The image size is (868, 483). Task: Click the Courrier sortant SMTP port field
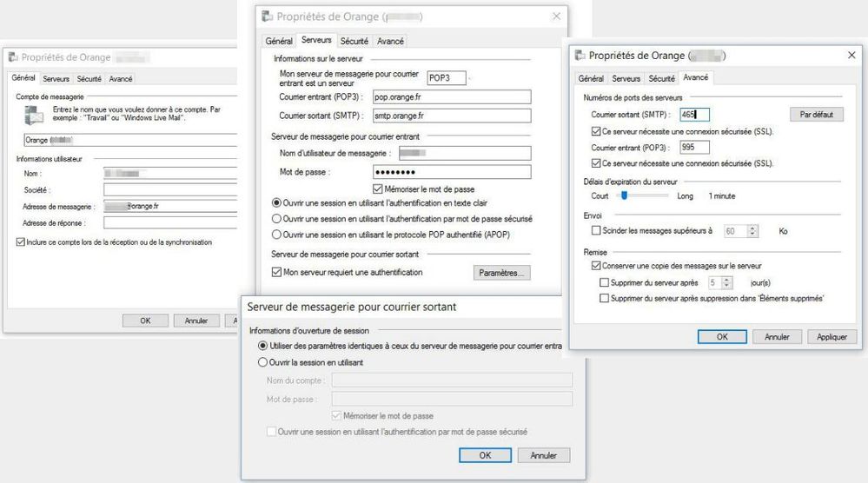click(x=694, y=114)
